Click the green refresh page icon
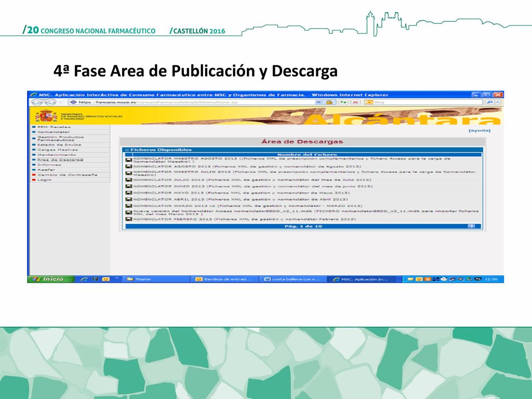532x399 pixels. tap(343, 102)
